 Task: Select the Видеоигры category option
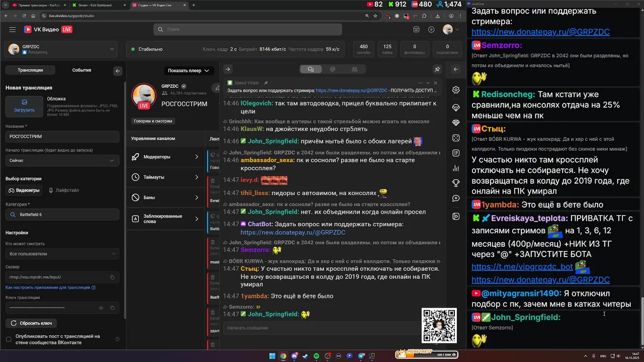(24, 191)
